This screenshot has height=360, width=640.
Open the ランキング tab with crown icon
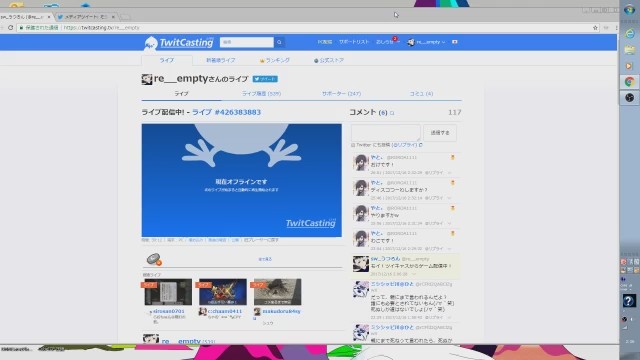pyautogui.click(x=275, y=60)
